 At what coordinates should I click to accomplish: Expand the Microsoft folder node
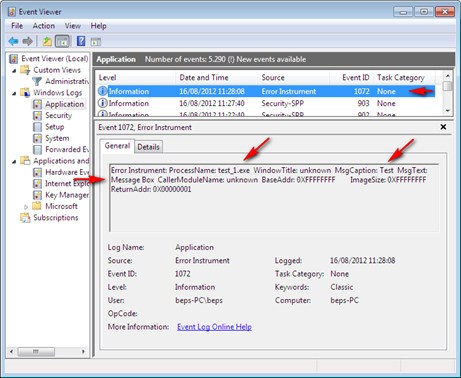tap(26, 207)
